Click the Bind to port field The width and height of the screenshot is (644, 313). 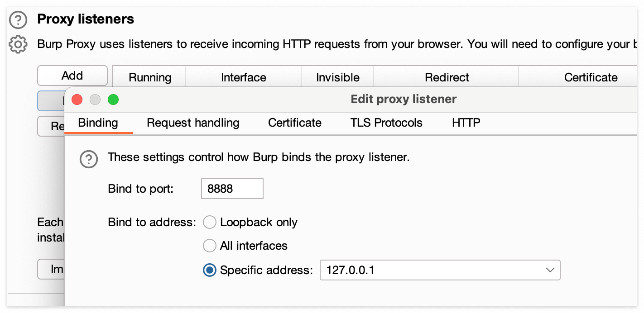click(232, 189)
